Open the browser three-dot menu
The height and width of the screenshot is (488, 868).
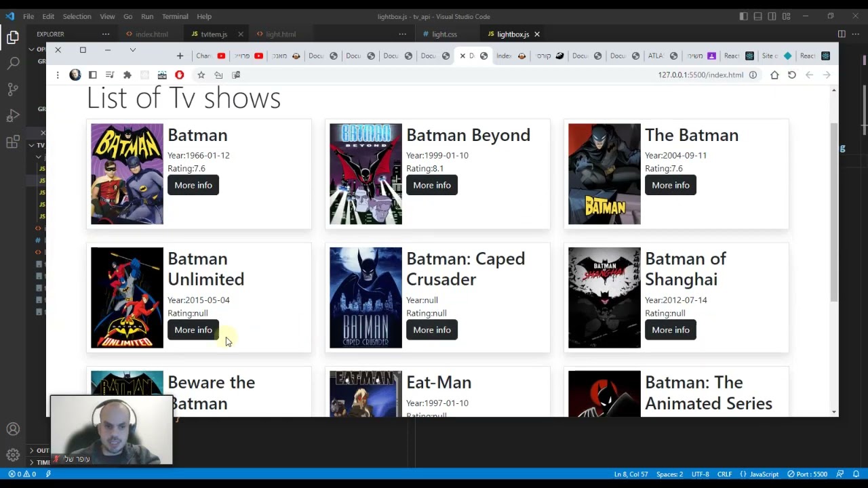pyautogui.click(x=58, y=75)
